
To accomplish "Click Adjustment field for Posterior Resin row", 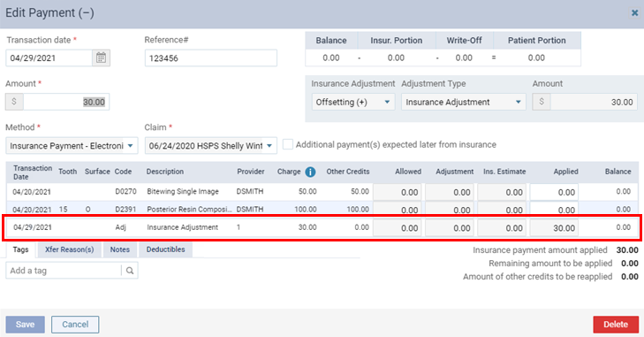I will [x=450, y=210].
